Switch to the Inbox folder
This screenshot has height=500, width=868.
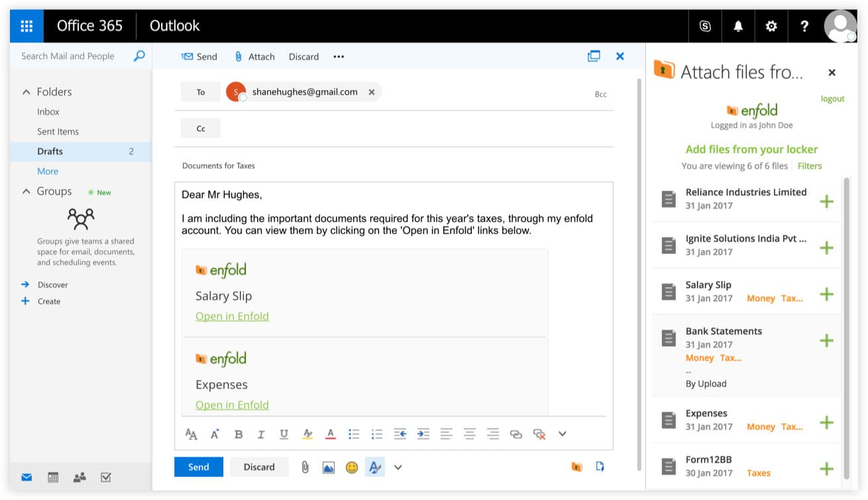pos(48,111)
